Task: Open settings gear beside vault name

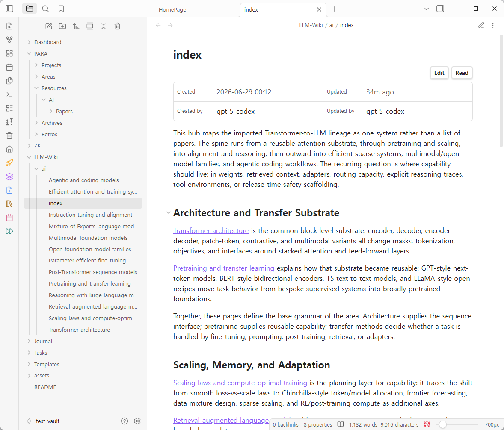Action: (138, 421)
